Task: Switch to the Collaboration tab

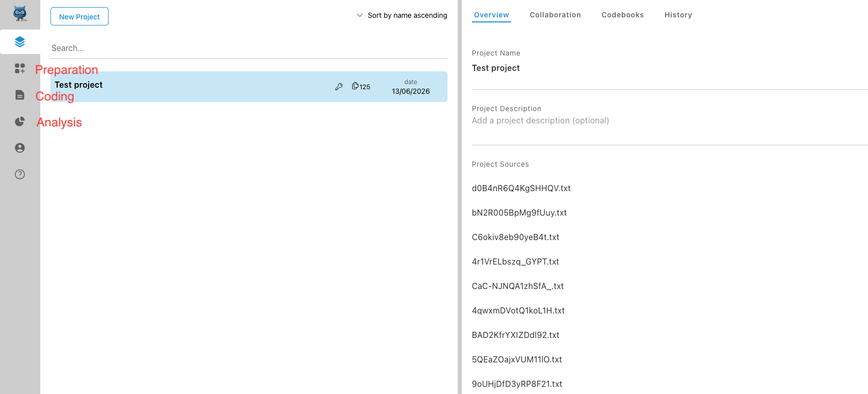Action: (x=555, y=15)
